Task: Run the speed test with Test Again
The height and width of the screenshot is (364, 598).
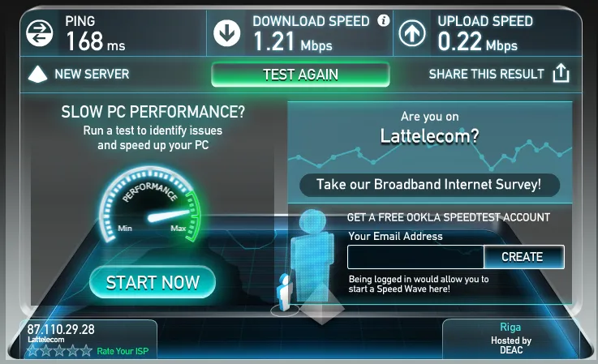Action: coord(300,75)
